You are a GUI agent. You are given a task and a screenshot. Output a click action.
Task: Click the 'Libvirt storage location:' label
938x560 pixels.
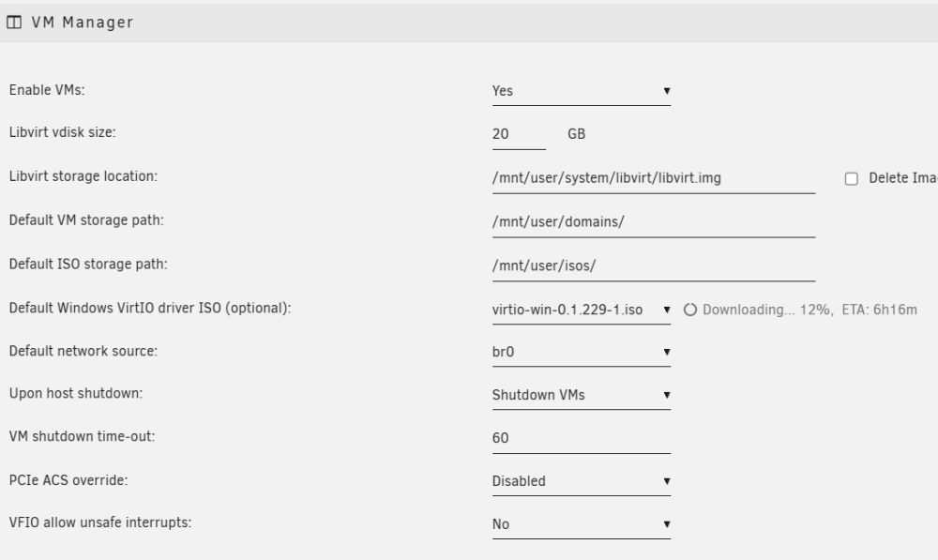pos(83,176)
